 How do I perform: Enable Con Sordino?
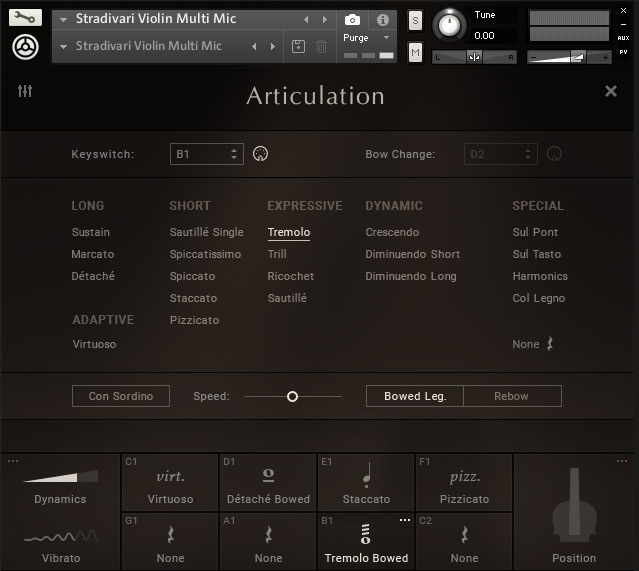coord(121,396)
